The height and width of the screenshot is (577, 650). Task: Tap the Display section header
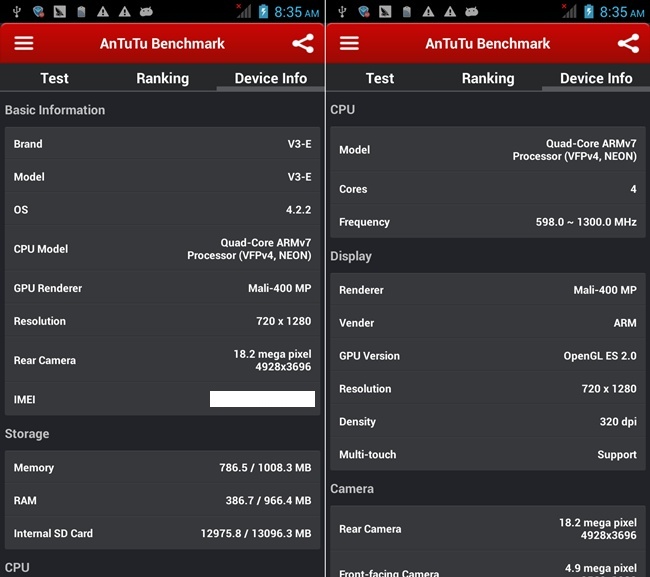351,256
